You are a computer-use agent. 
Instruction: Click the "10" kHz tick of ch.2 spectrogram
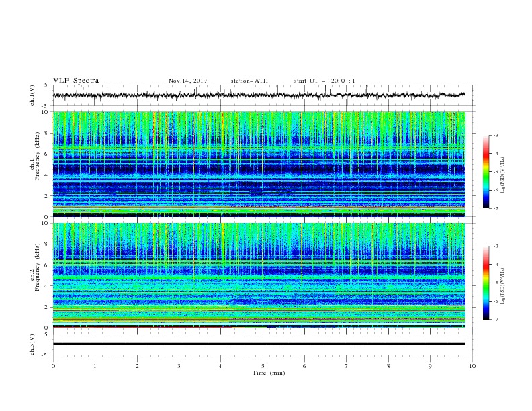pyautogui.click(x=46, y=223)
